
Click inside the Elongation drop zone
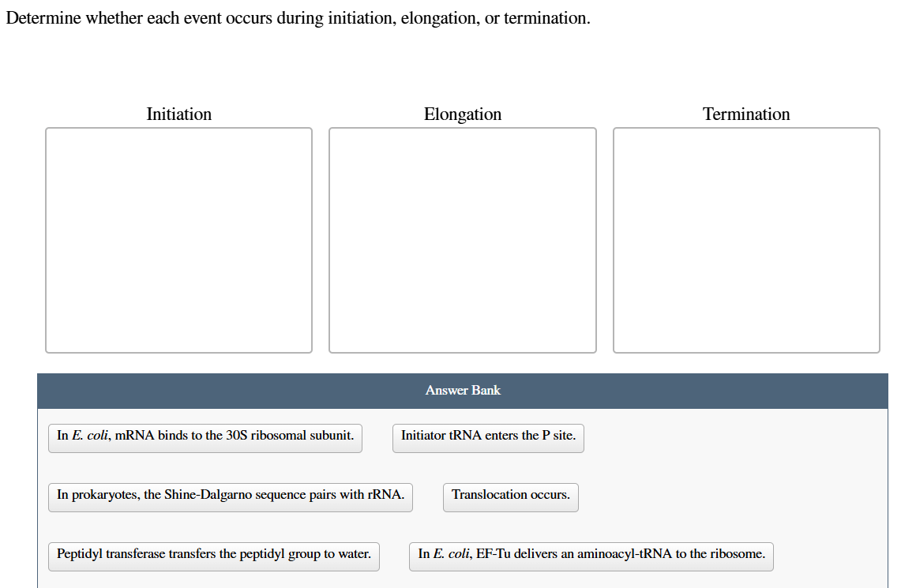point(462,239)
